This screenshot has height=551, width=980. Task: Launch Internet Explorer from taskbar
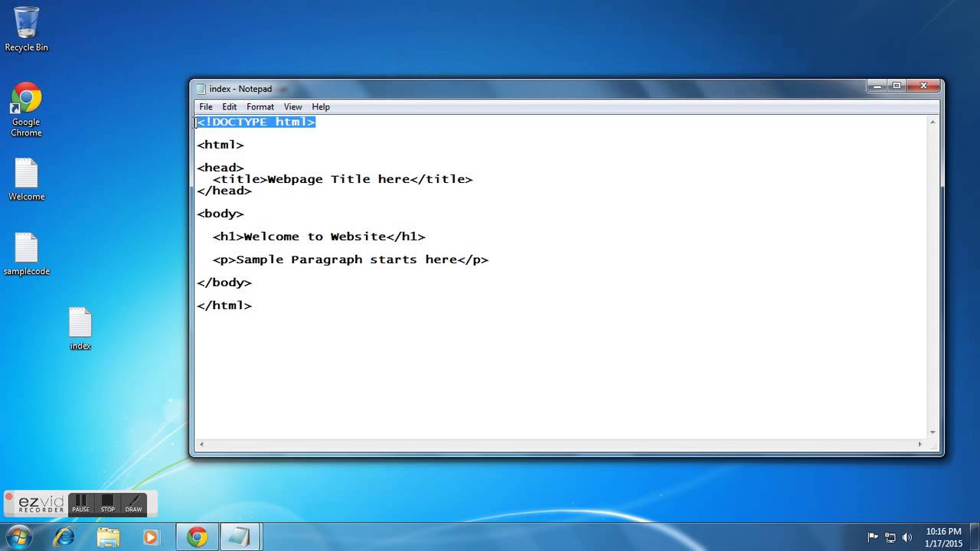(x=65, y=537)
